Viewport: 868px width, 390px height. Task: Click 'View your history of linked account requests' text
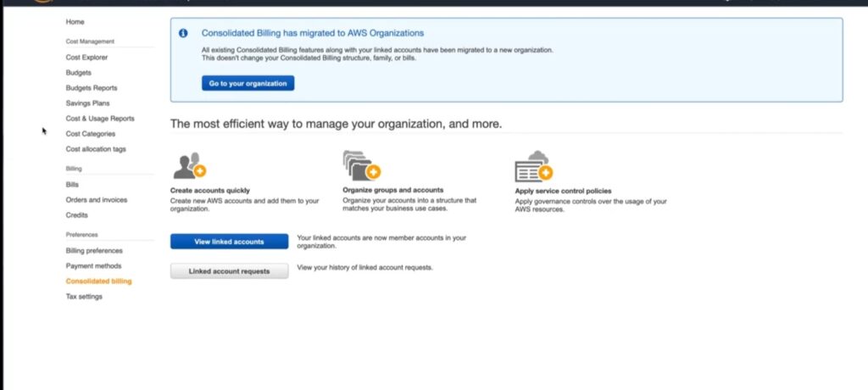(364, 268)
